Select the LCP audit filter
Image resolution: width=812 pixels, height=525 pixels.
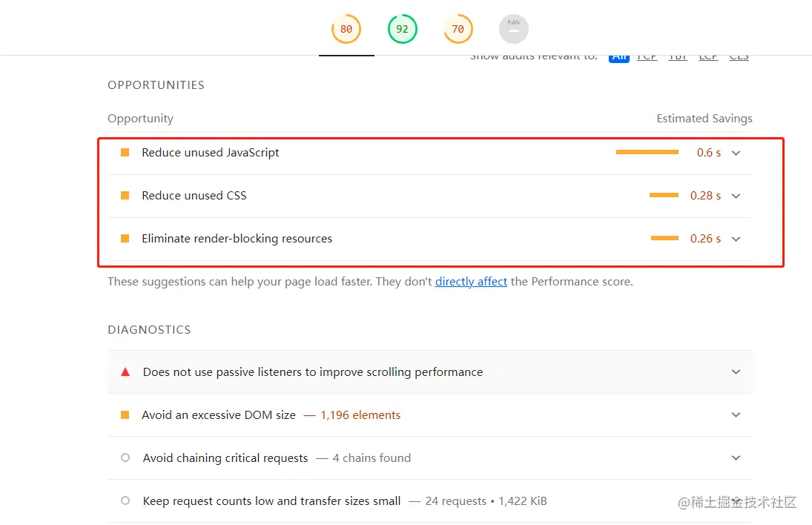point(708,56)
